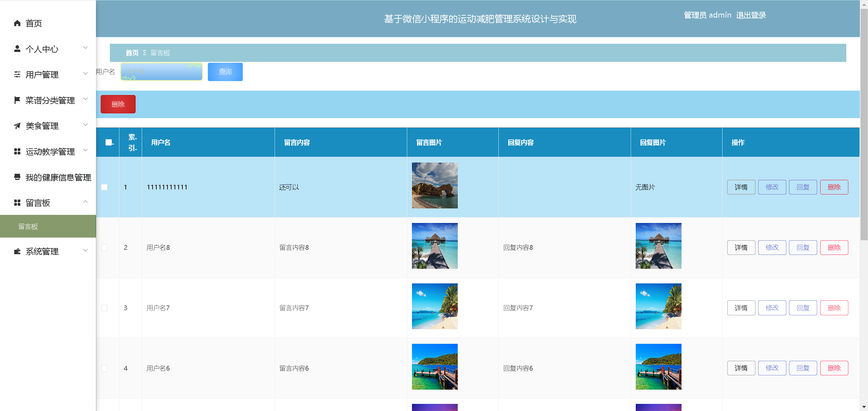This screenshot has width=868, height=411.
Task: Expand the 个人中心 chevron
Action: pos(85,48)
